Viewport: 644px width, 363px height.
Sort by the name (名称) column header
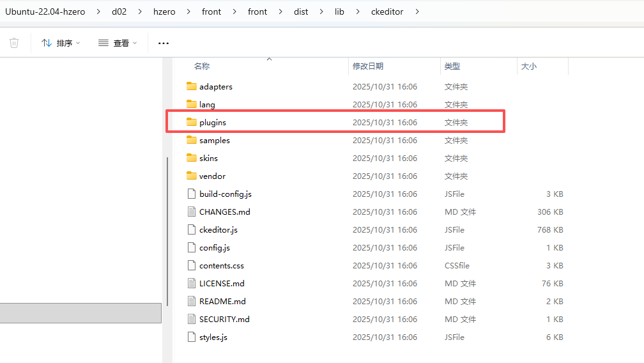(202, 66)
